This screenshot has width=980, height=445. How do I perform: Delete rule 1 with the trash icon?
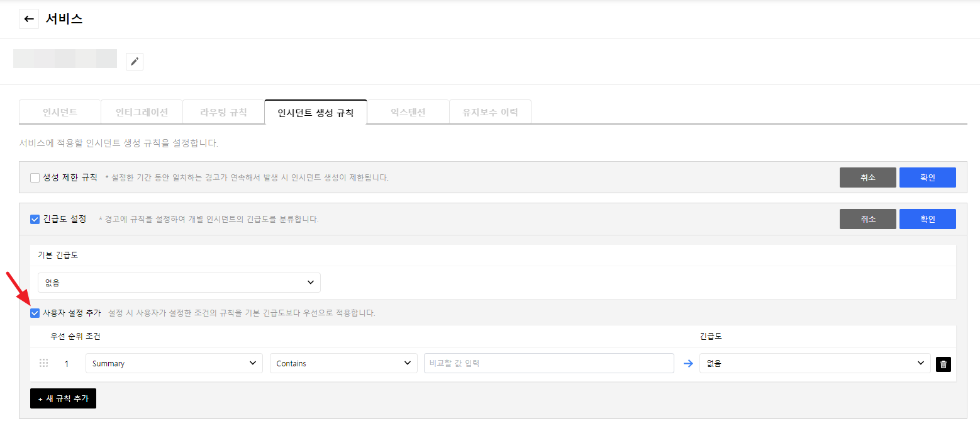click(x=943, y=364)
